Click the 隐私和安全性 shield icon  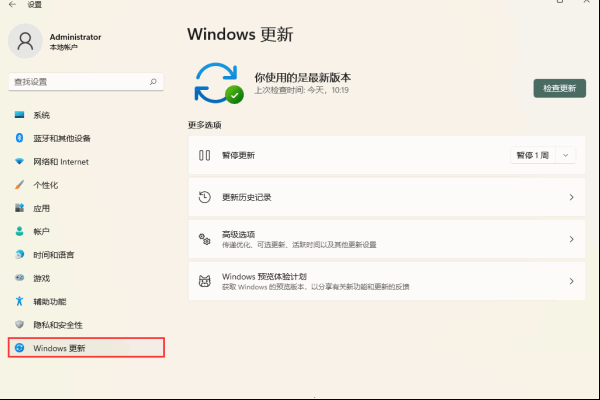[20, 325]
